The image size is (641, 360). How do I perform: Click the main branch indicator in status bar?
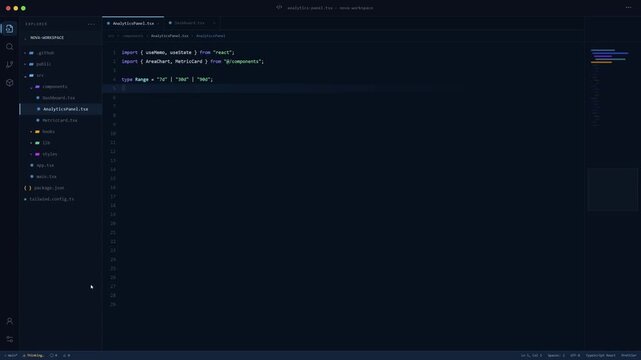(11, 356)
